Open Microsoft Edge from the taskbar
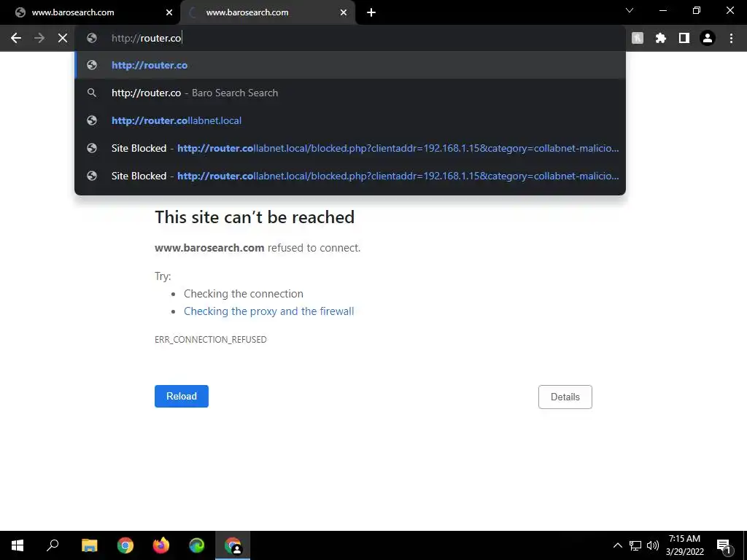This screenshot has width=747, height=560. point(197,545)
